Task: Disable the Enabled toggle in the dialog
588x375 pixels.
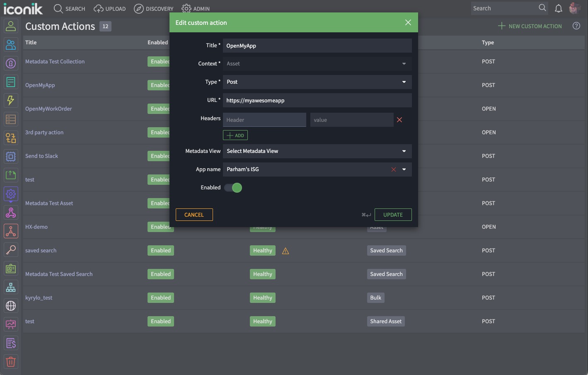Action: click(233, 188)
